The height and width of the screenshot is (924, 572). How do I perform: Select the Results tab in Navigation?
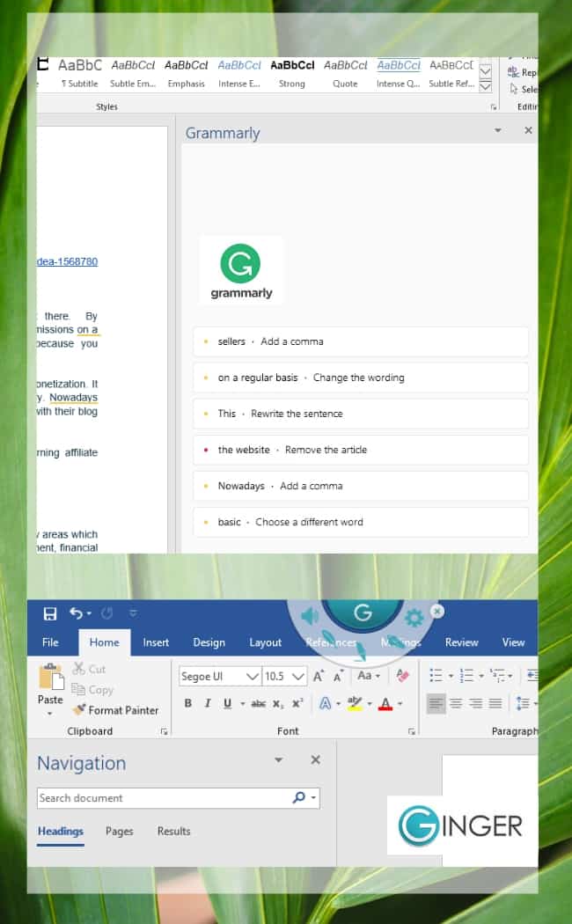pos(173,831)
